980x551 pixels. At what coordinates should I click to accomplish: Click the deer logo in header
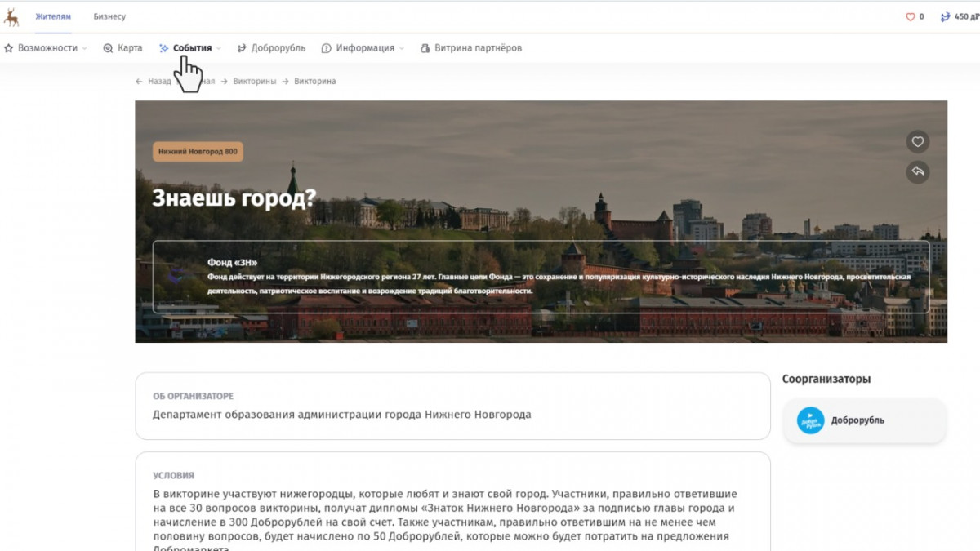coord(11,16)
